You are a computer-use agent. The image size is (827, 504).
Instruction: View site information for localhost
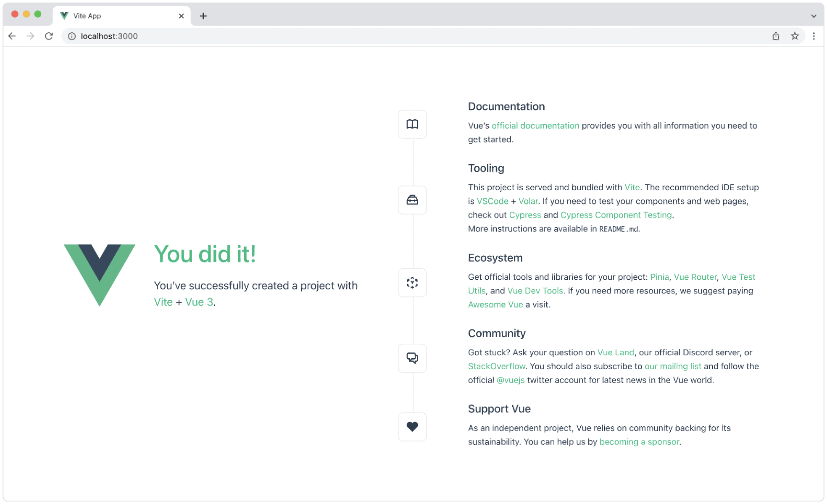pos(72,36)
